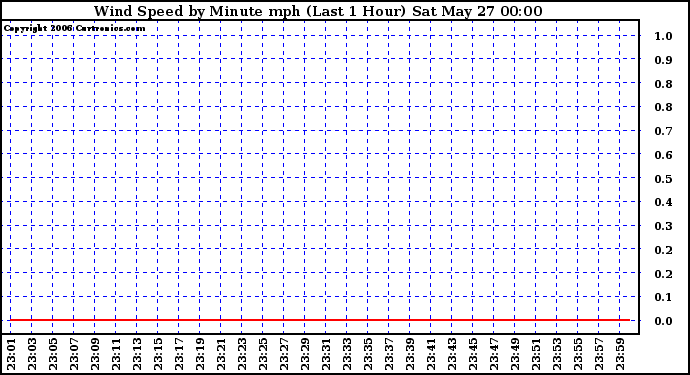
Task: Click the 0.1 y-axis label
Action: pyautogui.click(x=663, y=298)
